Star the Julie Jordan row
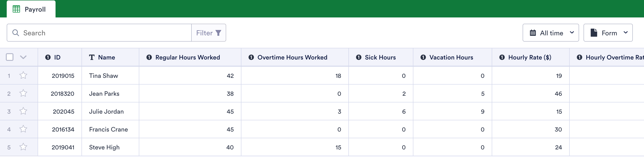The image size is (644, 157). click(x=23, y=111)
